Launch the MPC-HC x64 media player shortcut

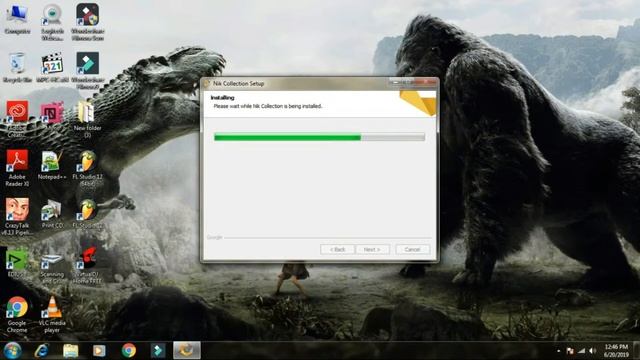[52, 68]
